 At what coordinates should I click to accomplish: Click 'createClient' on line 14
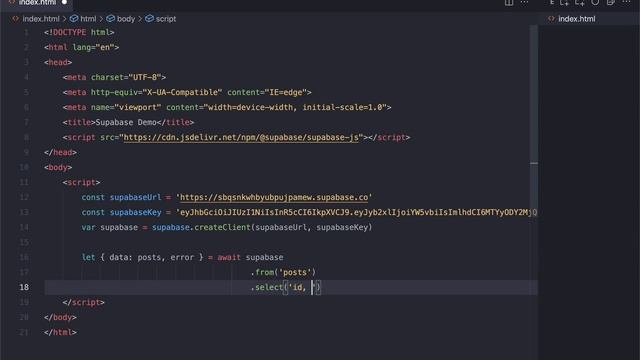[222, 228]
